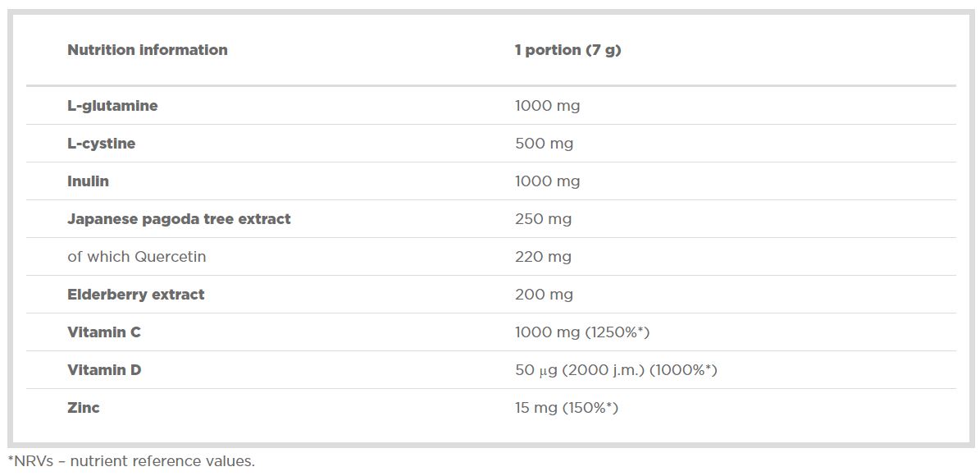Click the 250 mg pagoda extract value

[x=543, y=219]
